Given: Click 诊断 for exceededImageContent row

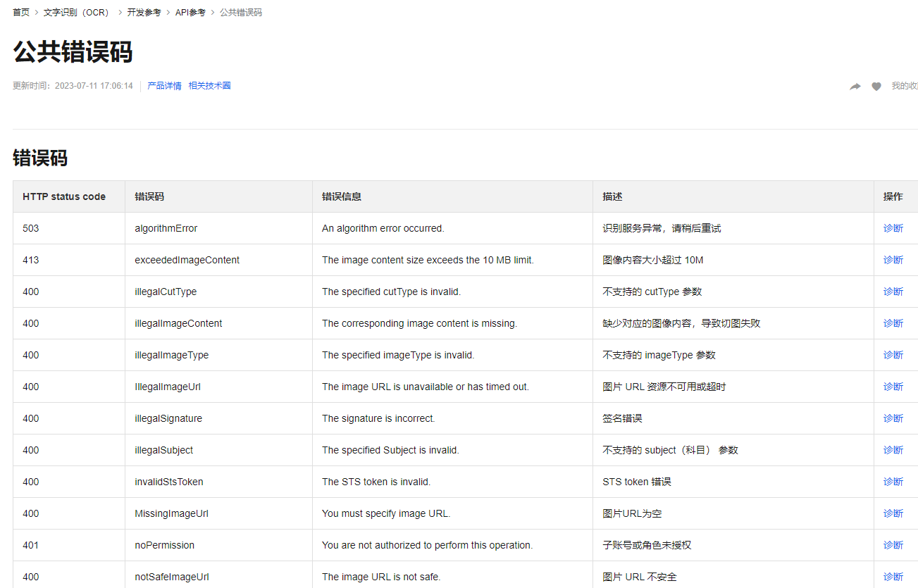Looking at the screenshot, I should point(893,260).
